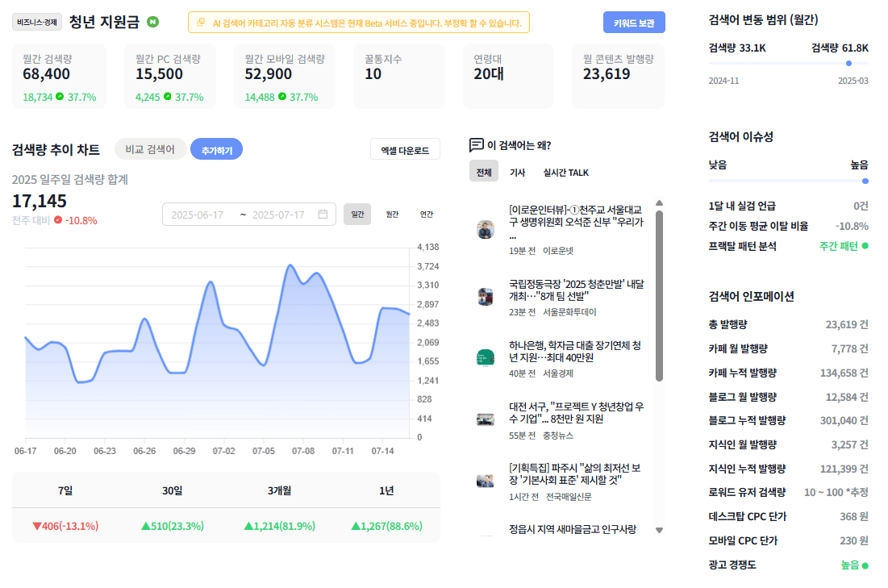
Task: Open the 하나은행 학자금 대출 news article
Action: tap(575, 351)
